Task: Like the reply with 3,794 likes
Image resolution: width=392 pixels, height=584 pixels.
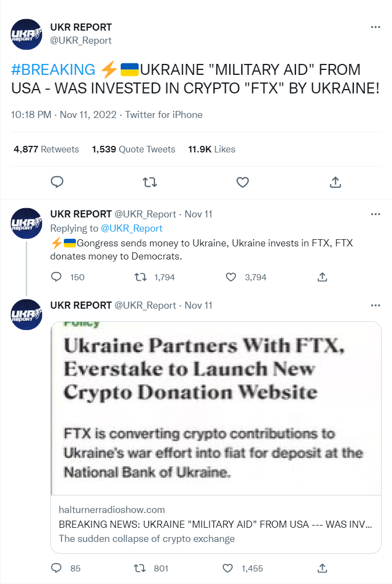Action: 230,277
